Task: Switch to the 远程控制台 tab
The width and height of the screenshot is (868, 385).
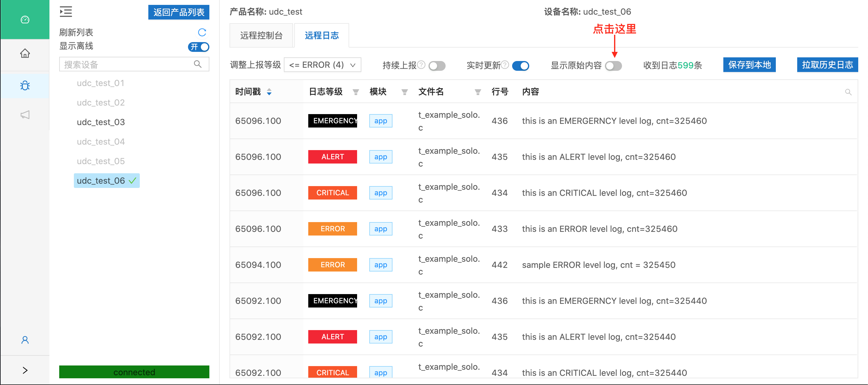Action: coord(261,35)
